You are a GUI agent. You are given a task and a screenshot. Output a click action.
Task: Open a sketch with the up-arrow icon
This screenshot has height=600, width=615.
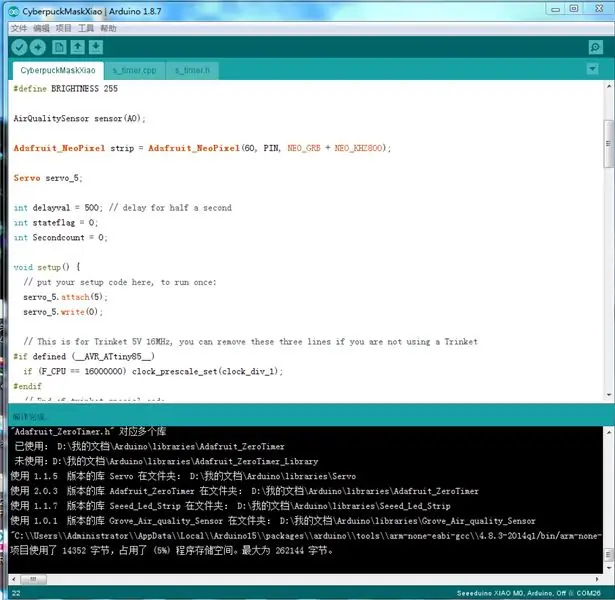pyautogui.click(x=78, y=47)
